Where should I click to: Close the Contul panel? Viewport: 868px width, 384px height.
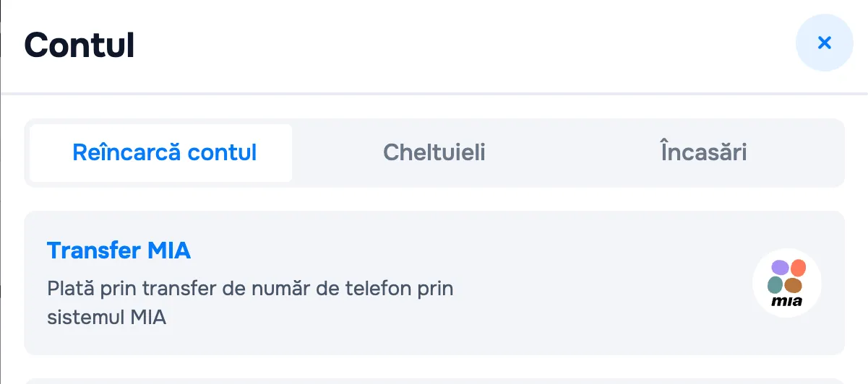[x=824, y=43]
